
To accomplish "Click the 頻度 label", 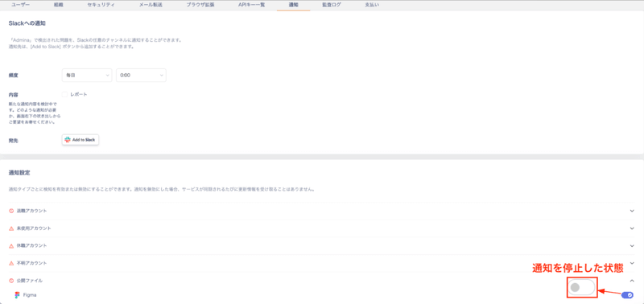I will (14, 76).
